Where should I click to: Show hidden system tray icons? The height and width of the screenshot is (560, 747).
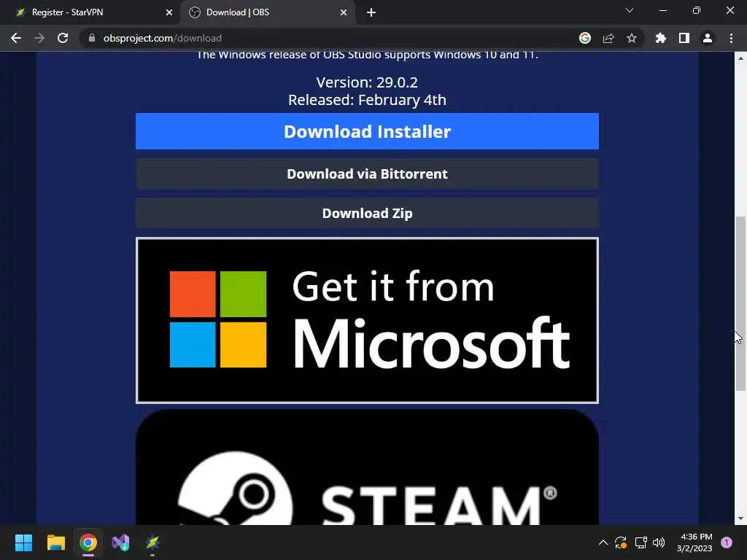pyautogui.click(x=603, y=542)
